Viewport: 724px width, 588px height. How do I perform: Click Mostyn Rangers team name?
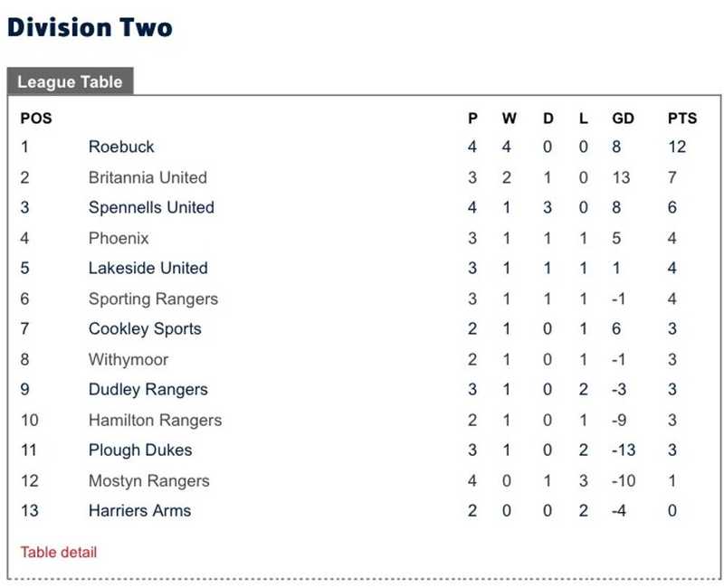click(x=148, y=480)
